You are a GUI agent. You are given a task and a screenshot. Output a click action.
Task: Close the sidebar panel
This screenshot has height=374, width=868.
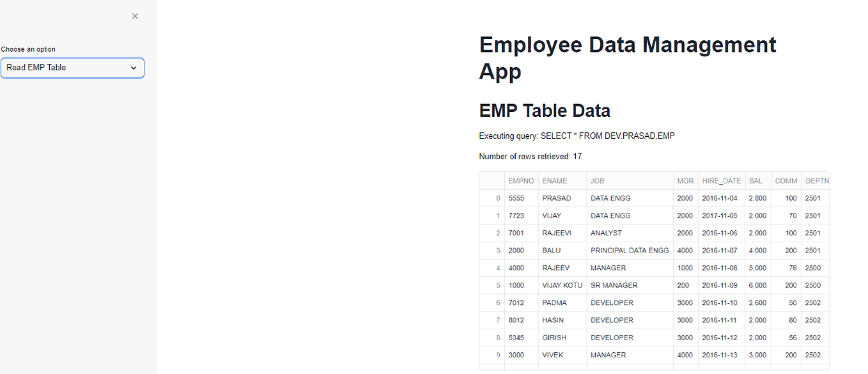point(135,15)
